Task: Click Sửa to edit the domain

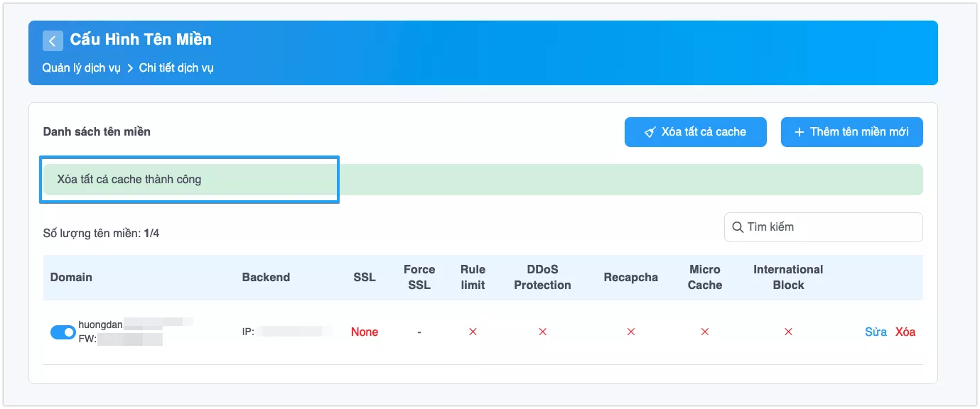Action: (876, 332)
